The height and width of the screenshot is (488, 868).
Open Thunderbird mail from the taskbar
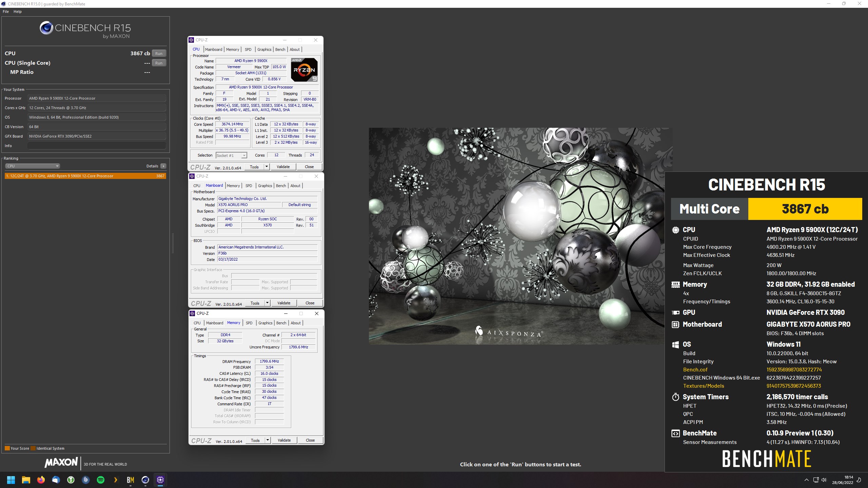(56, 480)
